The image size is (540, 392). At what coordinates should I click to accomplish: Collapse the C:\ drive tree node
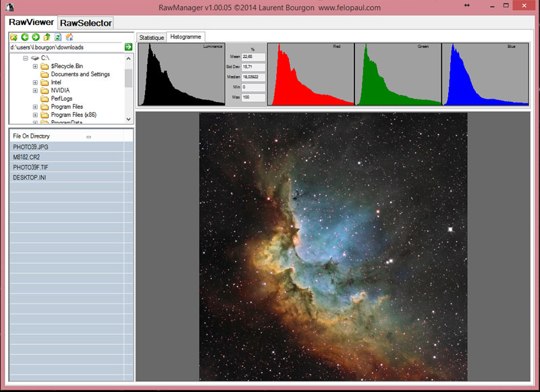click(25, 58)
